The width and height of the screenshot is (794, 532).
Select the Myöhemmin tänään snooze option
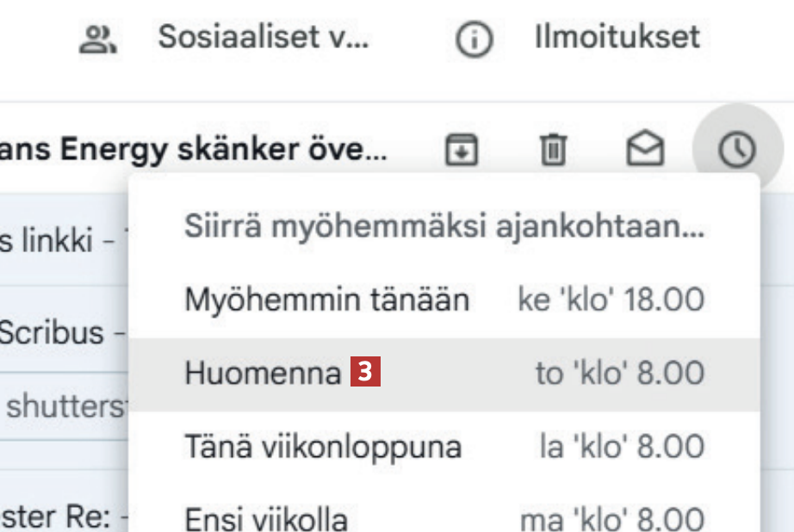(327, 300)
